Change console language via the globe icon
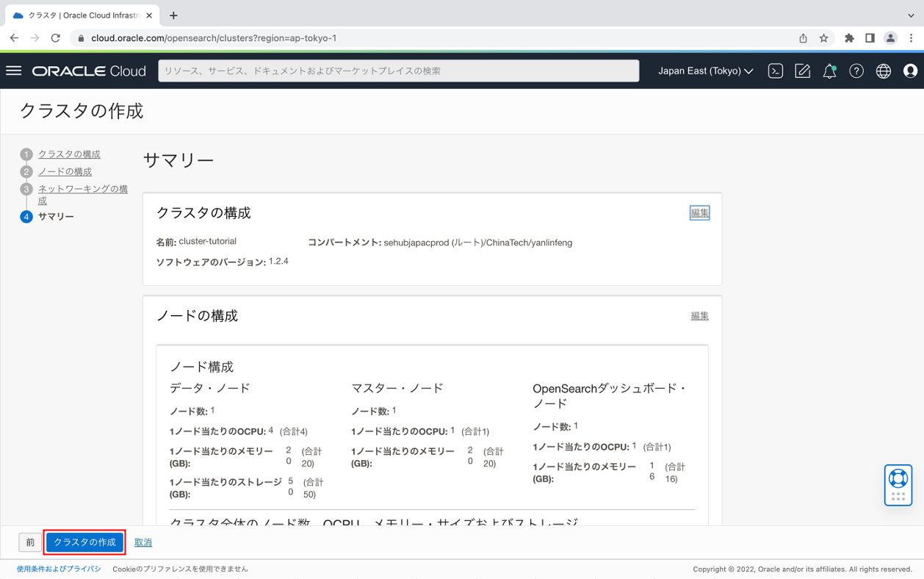The width and height of the screenshot is (924, 579). 884,71
